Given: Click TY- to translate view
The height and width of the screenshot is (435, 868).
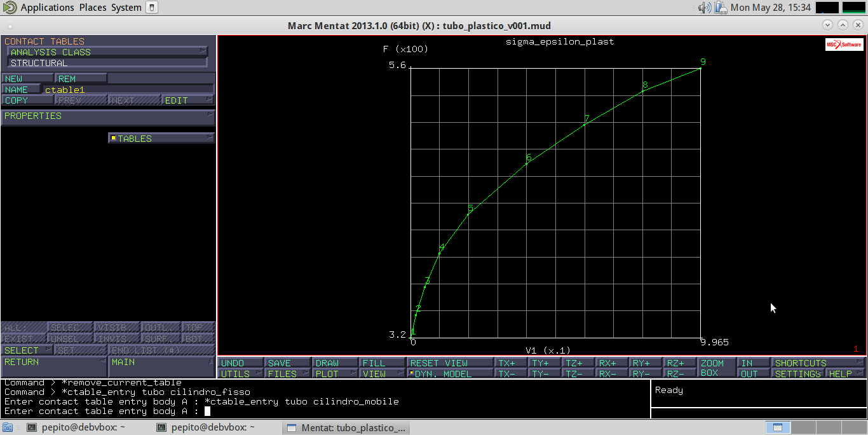Looking at the screenshot, I should (546, 374).
